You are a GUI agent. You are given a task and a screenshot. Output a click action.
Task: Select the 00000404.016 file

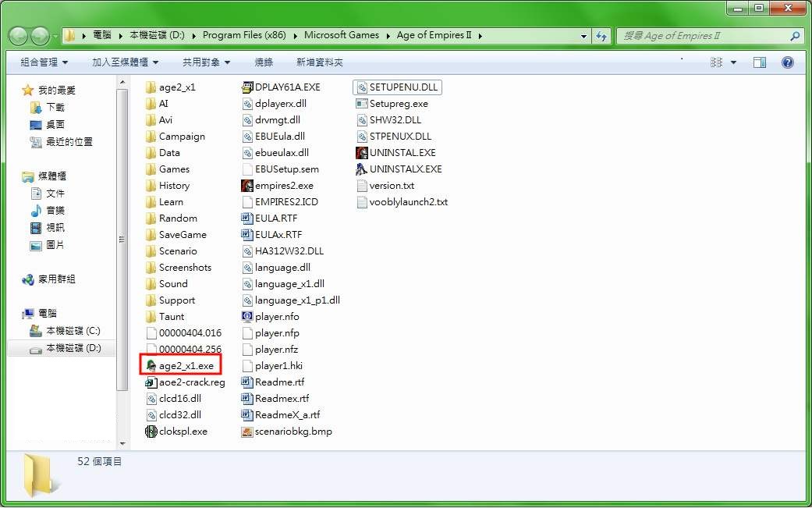pyautogui.click(x=184, y=333)
